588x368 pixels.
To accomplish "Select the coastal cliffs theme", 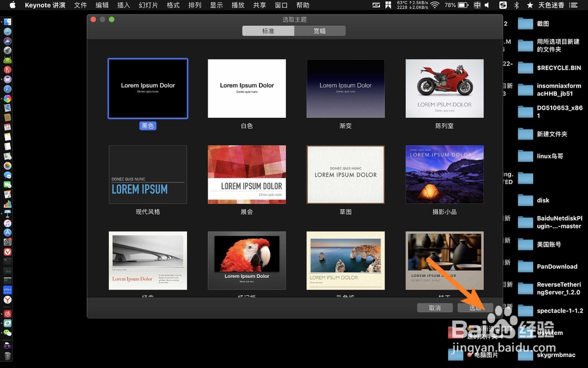I will pyautogui.click(x=345, y=261).
